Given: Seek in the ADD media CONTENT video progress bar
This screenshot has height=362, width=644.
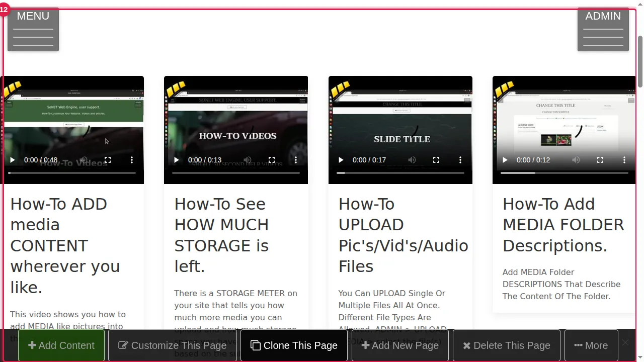Looking at the screenshot, I should [72, 173].
